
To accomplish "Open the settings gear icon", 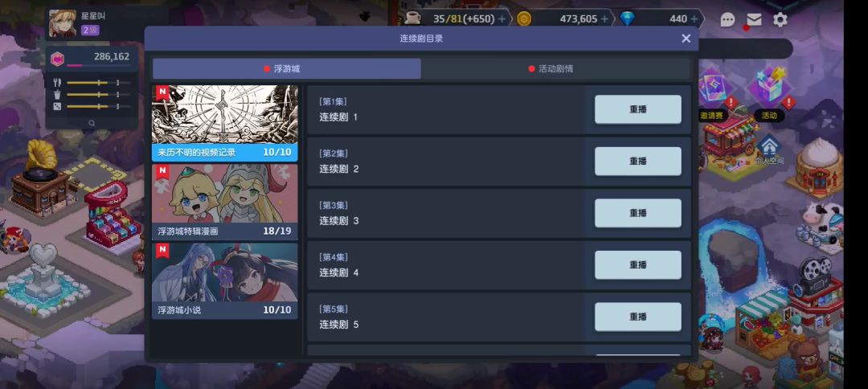I will coord(780,20).
